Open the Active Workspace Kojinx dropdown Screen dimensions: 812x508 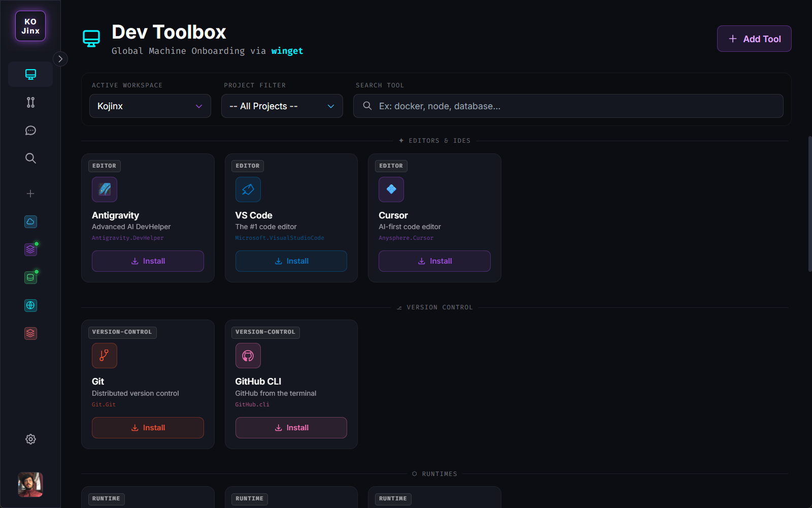[150, 106]
